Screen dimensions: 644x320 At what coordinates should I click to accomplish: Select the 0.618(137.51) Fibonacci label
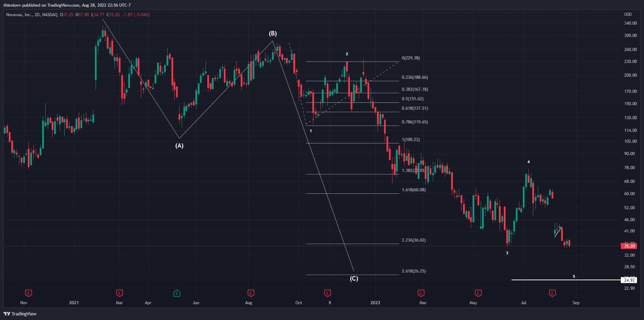(415, 108)
